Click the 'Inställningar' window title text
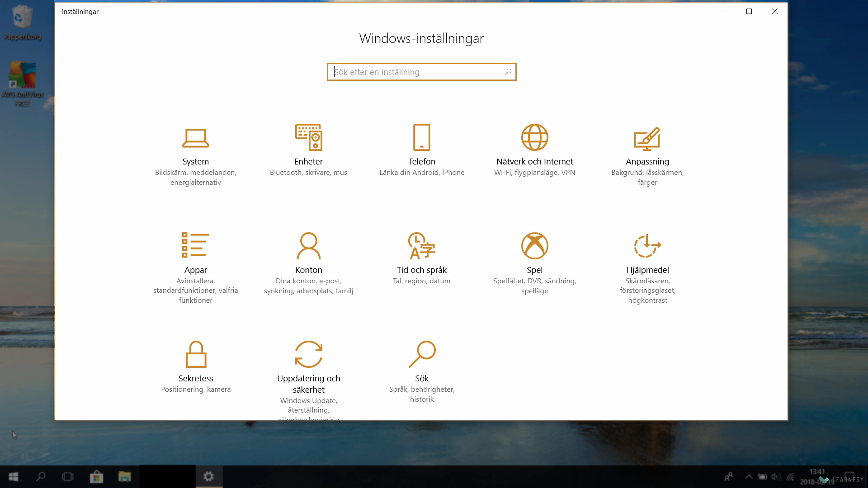 click(x=80, y=12)
